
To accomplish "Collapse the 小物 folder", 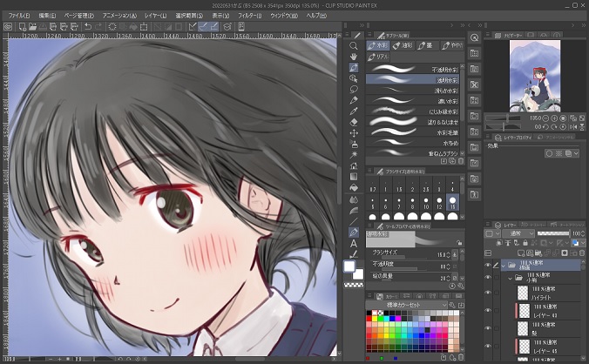I will 510,278.
